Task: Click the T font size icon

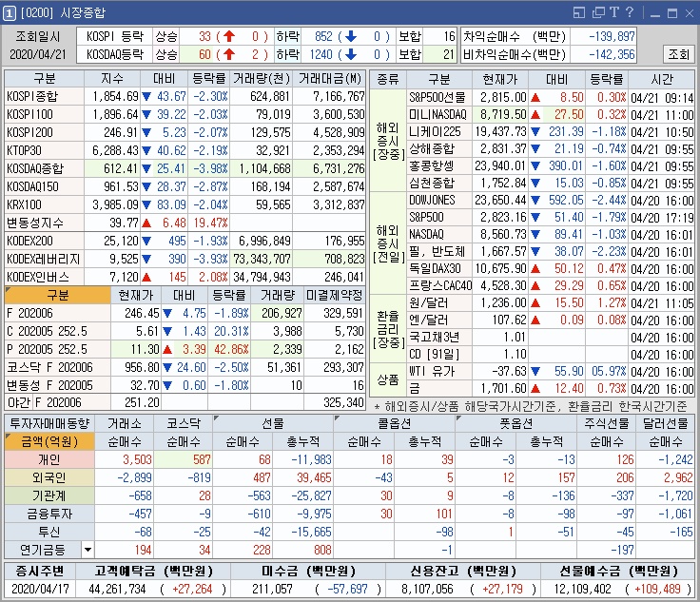Action: [614, 12]
